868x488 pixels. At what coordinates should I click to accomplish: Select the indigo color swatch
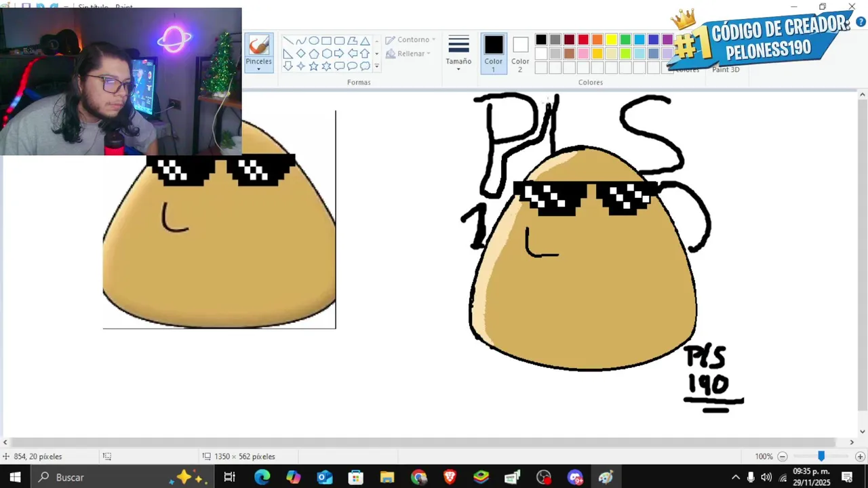coord(654,39)
